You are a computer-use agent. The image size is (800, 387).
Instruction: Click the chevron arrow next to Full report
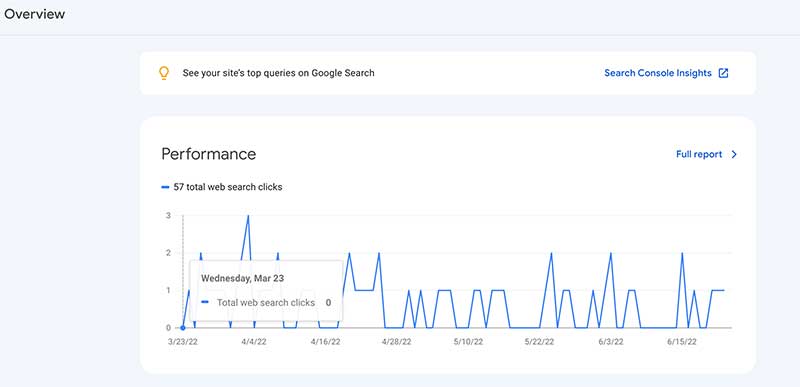[x=734, y=154]
